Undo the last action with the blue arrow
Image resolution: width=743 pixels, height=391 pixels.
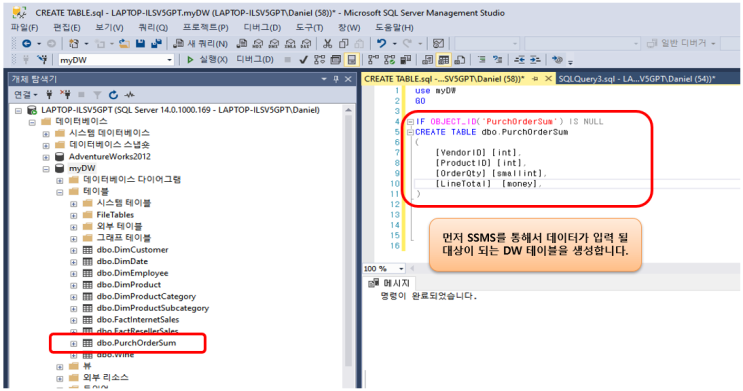tap(381, 44)
